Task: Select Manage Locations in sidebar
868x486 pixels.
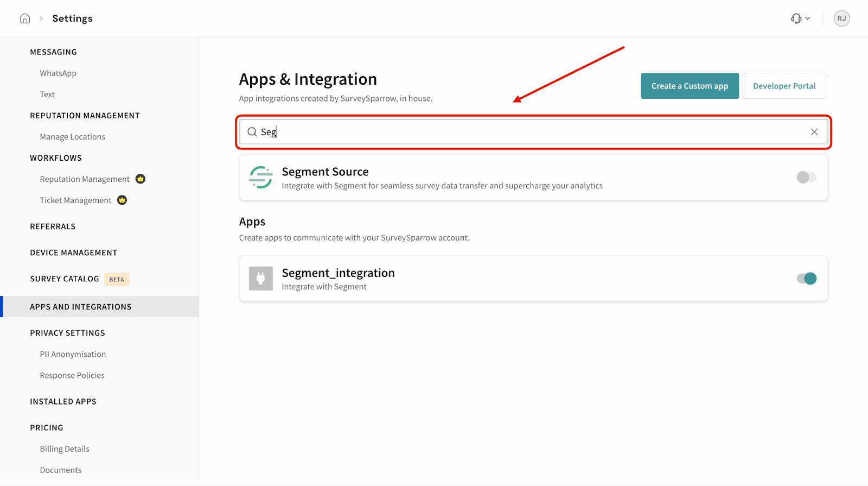Action: click(x=73, y=137)
